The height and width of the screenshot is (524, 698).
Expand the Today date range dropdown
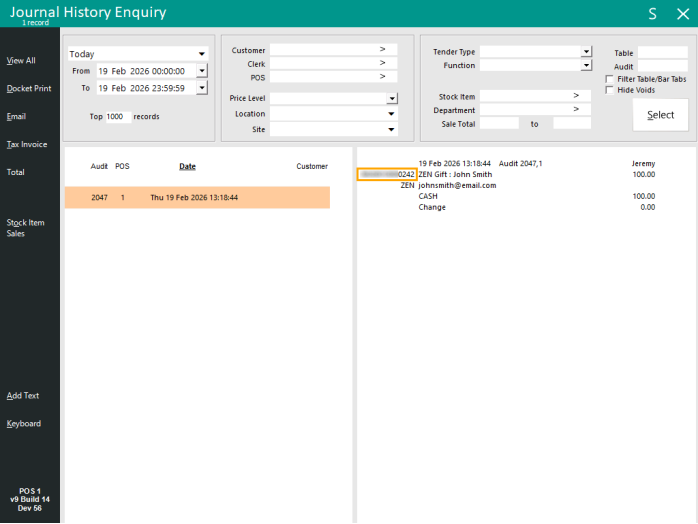pos(202,54)
